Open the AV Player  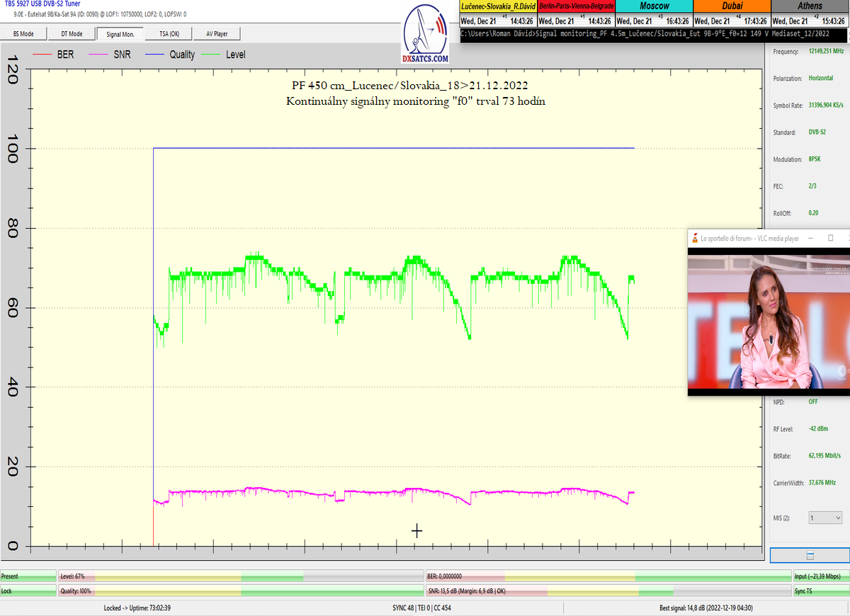click(217, 33)
